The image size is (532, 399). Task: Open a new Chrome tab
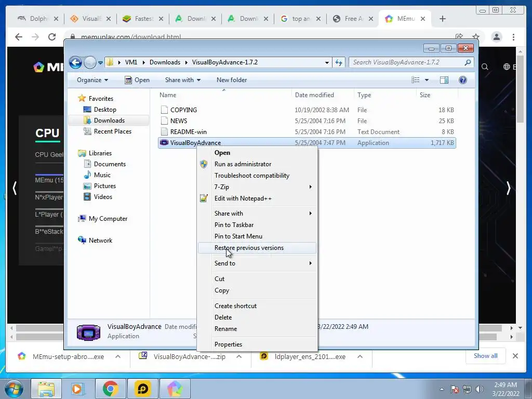click(x=443, y=19)
